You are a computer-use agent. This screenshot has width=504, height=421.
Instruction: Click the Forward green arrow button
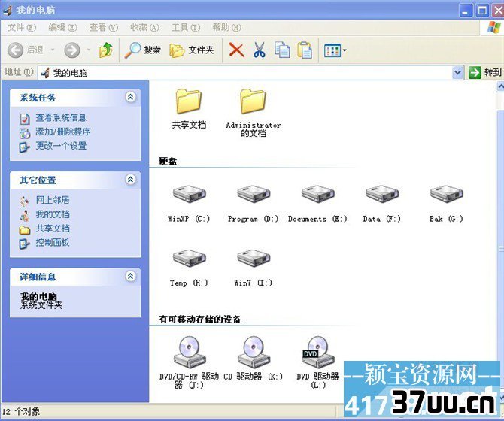coord(72,50)
